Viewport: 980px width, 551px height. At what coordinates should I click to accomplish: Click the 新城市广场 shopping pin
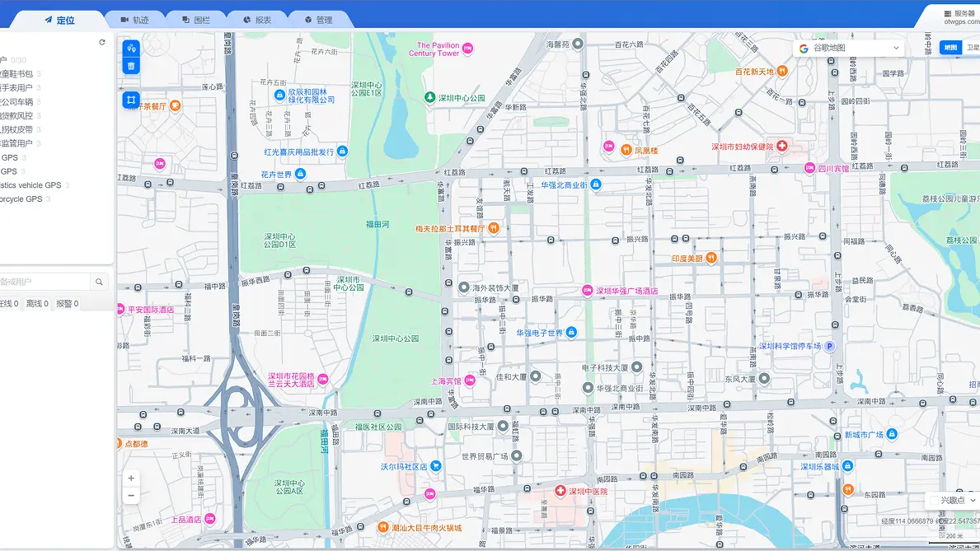892,434
